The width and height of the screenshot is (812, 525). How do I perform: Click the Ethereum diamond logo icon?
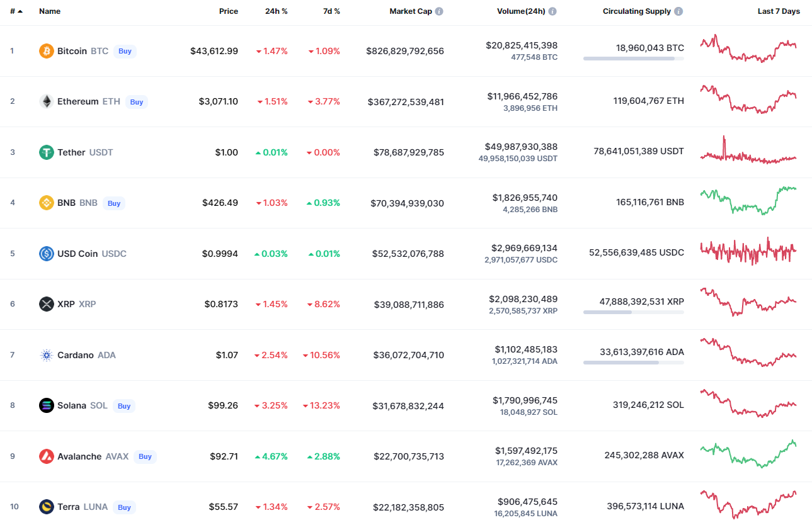coord(47,101)
